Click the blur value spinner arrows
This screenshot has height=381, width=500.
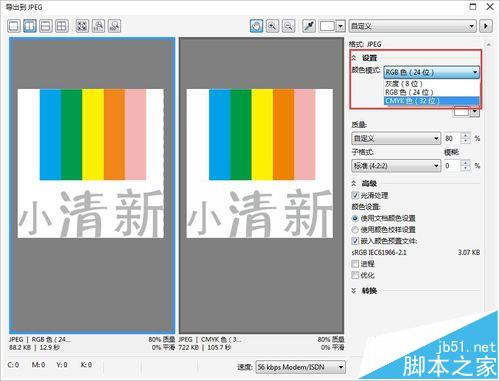[465, 166]
